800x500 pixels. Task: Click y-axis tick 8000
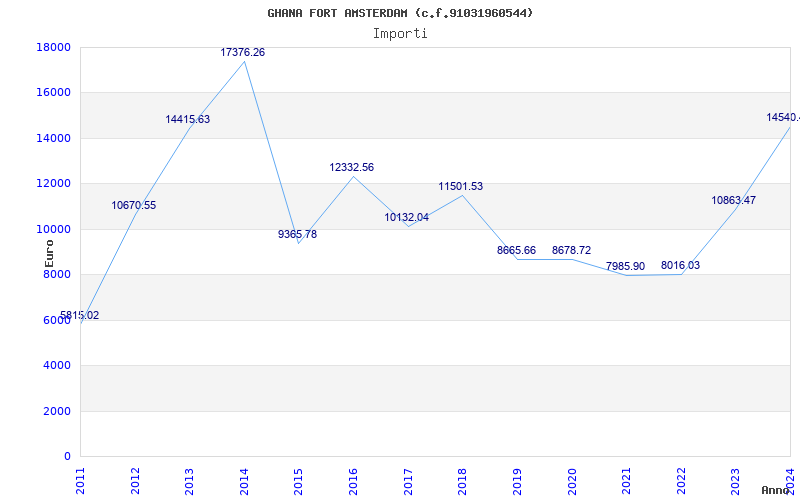[x=57, y=274]
